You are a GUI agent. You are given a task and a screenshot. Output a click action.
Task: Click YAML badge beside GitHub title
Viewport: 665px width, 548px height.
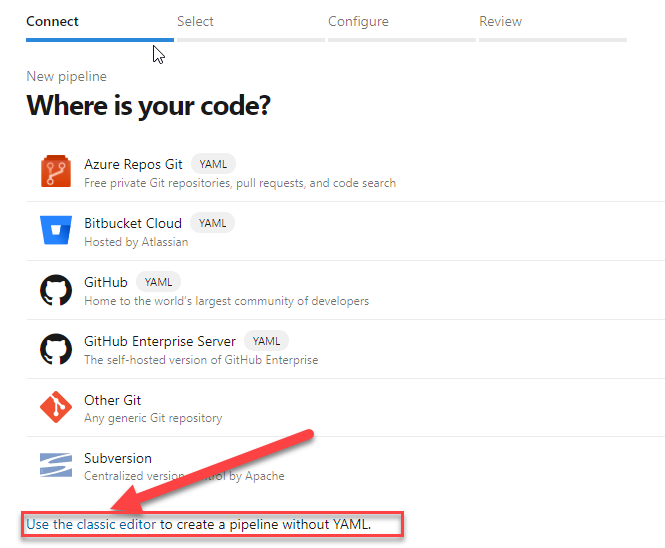(x=158, y=282)
